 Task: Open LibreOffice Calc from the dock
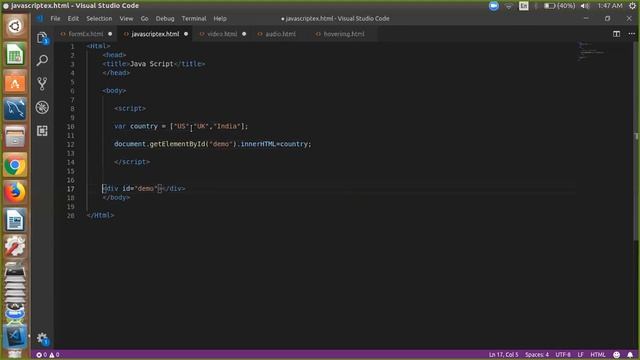[15, 54]
